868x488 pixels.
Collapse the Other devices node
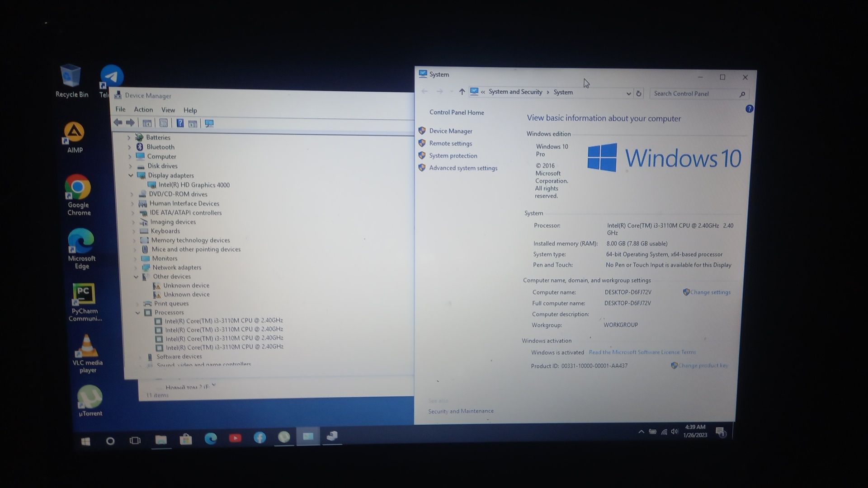point(136,277)
